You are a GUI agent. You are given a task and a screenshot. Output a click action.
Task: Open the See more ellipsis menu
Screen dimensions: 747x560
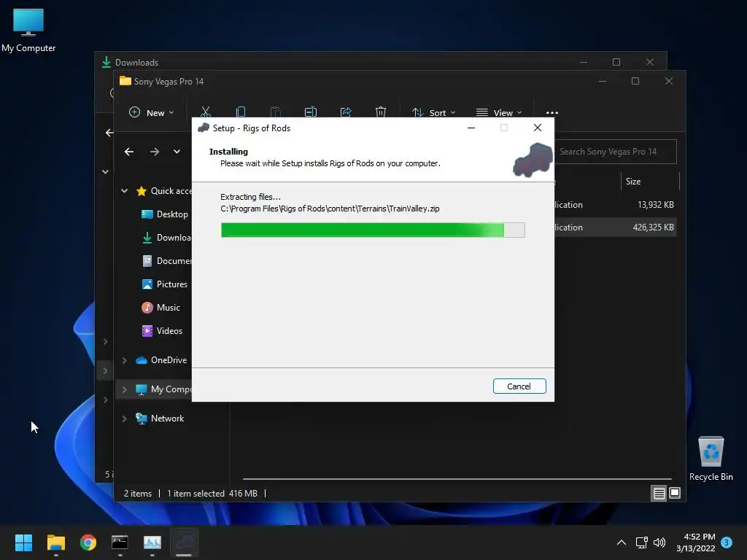[551, 113]
